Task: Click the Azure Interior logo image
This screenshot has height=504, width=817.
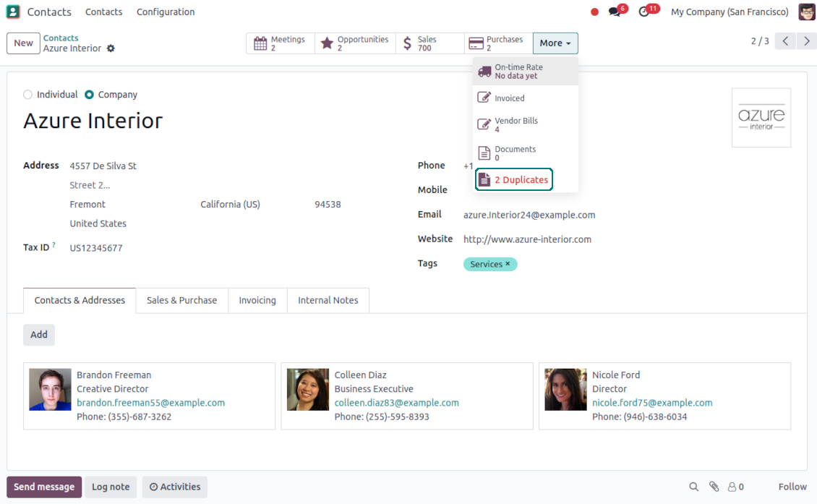Action: click(761, 118)
